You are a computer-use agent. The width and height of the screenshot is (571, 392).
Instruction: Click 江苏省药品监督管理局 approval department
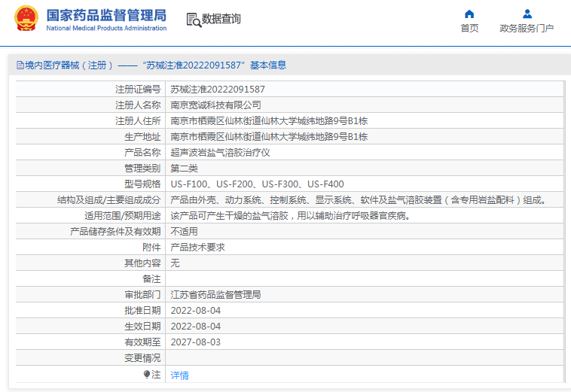point(215,295)
